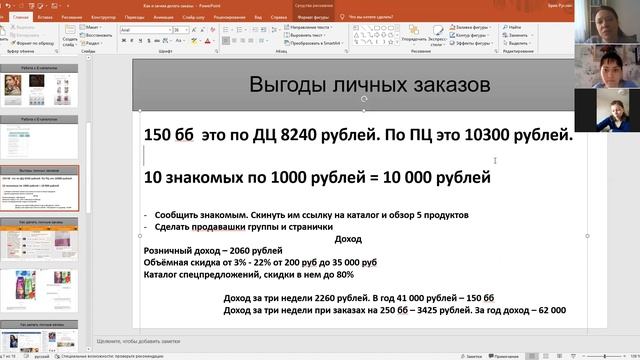Open the Формат фигуры (Shape Format) tab

click(x=313, y=17)
